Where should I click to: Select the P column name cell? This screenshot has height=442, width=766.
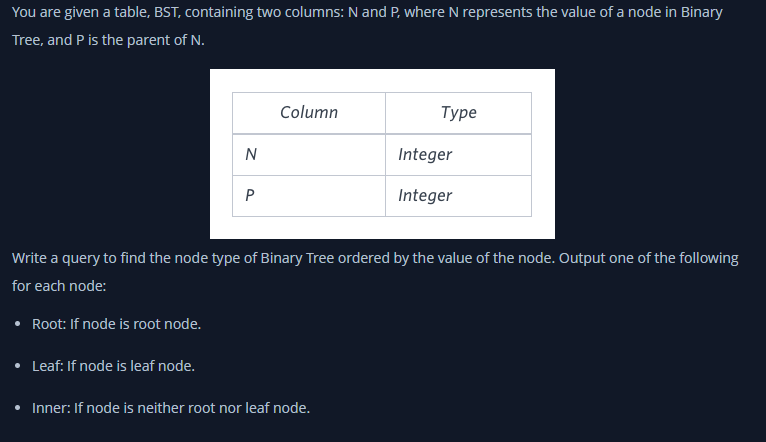tap(309, 195)
